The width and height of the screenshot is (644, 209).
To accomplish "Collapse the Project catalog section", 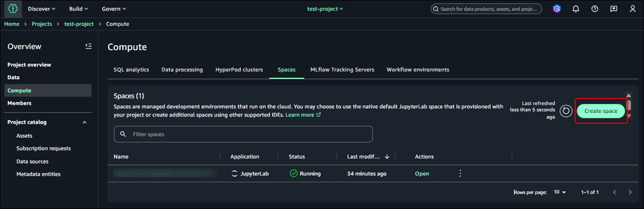I will click(85, 122).
